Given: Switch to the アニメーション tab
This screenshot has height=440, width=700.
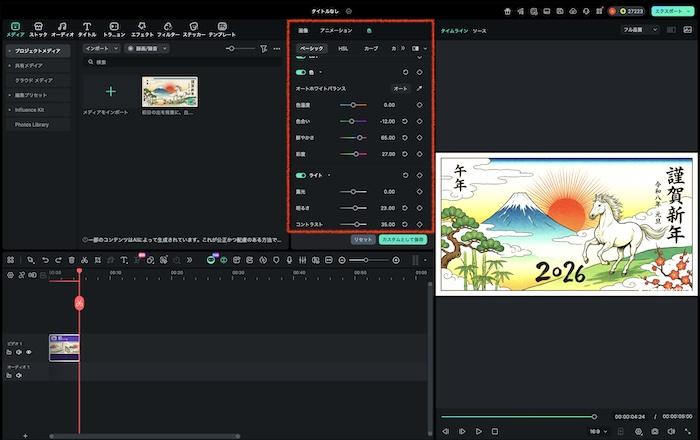Looking at the screenshot, I should [x=336, y=30].
